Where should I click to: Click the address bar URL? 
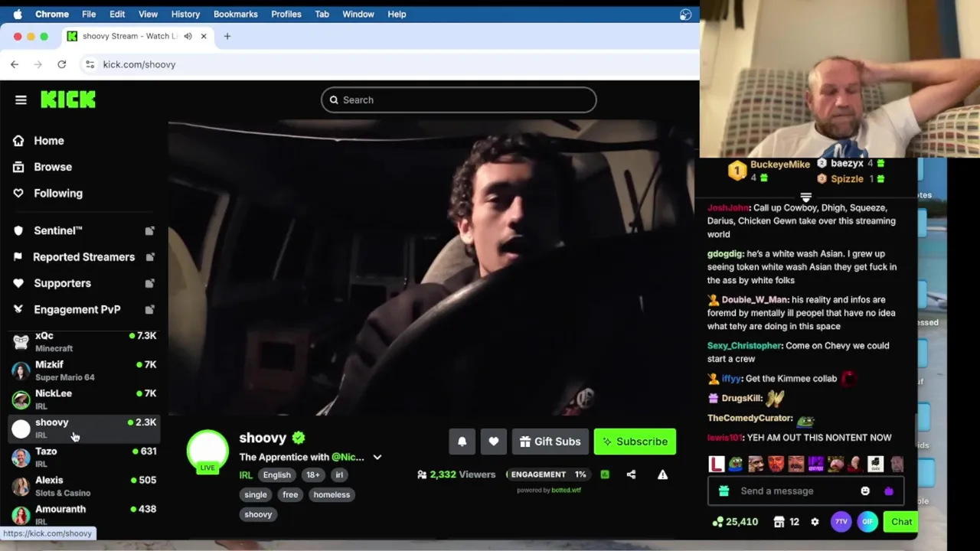coord(139,64)
